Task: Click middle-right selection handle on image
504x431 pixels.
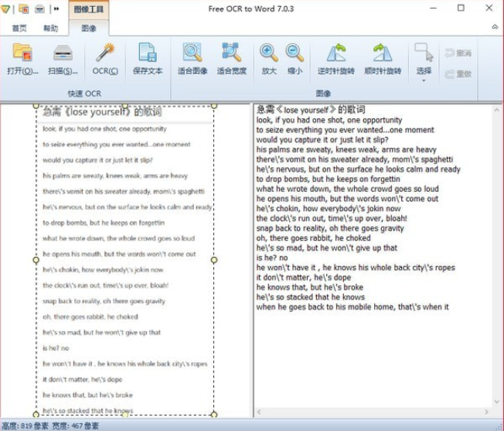Action: [x=214, y=260]
